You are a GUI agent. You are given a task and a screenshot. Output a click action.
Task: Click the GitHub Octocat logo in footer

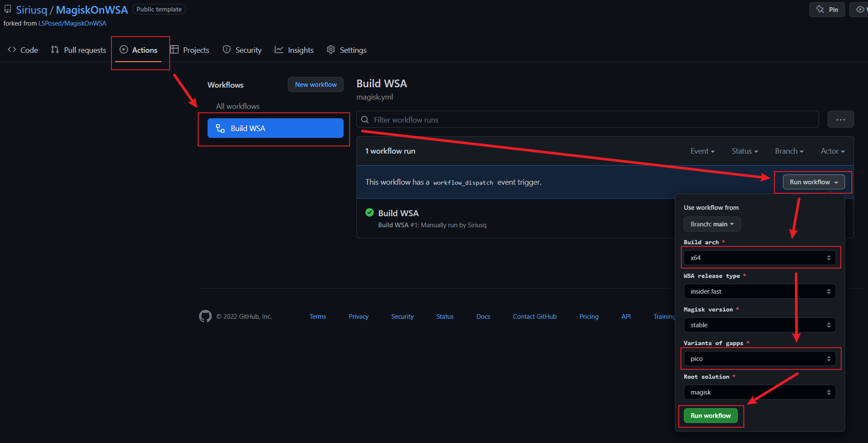(x=205, y=316)
